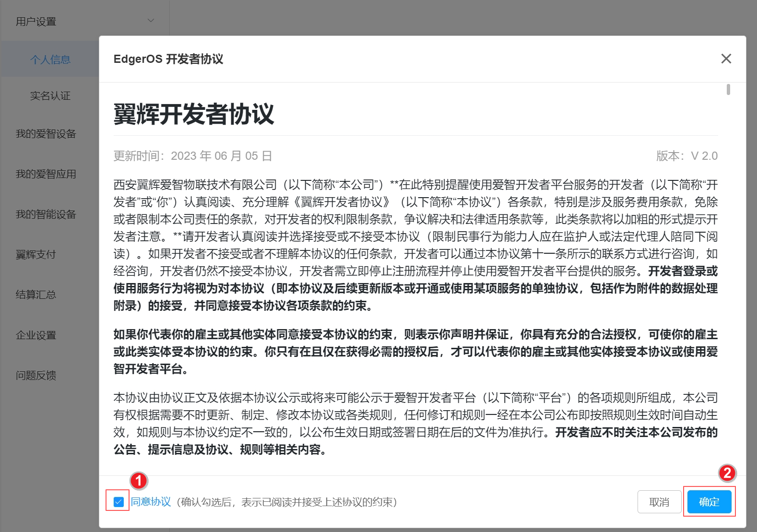
Task: Open 实名认证 in the sidebar
Action: [x=50, y=96]
